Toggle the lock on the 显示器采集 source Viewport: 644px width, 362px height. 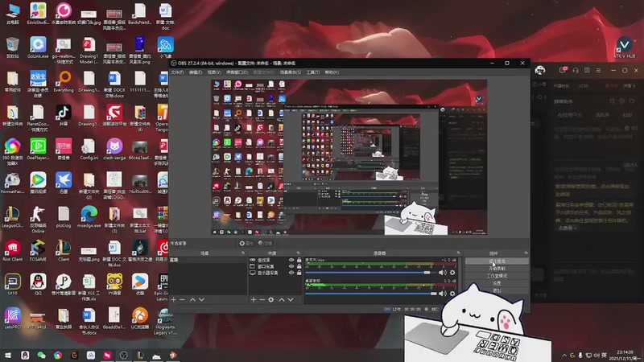pyautogui.click(x=299, y=273)
